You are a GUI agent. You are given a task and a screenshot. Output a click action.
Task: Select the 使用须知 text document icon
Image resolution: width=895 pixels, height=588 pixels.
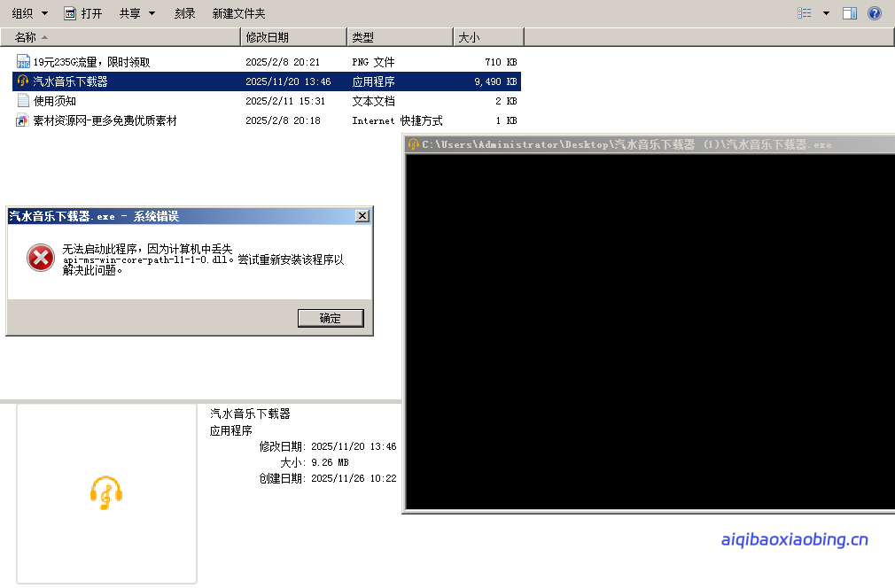pos(23,101)
